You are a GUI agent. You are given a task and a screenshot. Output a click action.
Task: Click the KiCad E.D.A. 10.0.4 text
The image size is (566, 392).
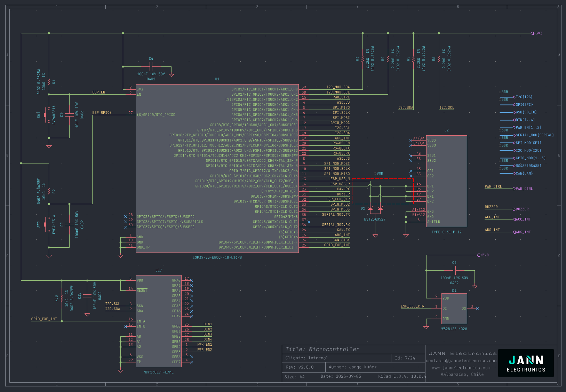click(402, 376)
